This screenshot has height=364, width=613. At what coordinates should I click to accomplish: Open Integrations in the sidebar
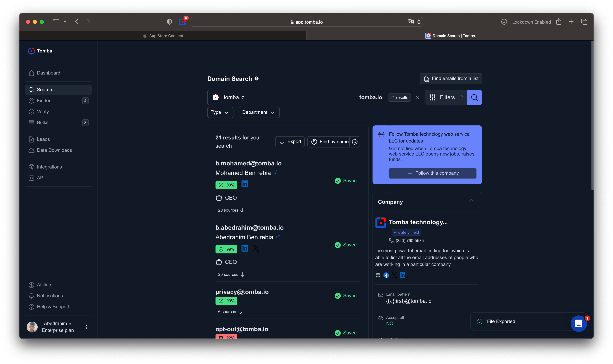pyautogui.click(x=58, y=167)
